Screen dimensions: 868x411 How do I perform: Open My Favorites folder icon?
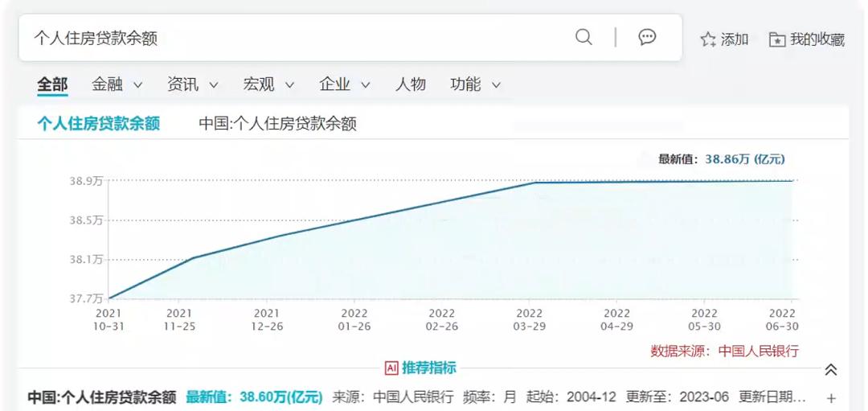click(x=777, y=40)
